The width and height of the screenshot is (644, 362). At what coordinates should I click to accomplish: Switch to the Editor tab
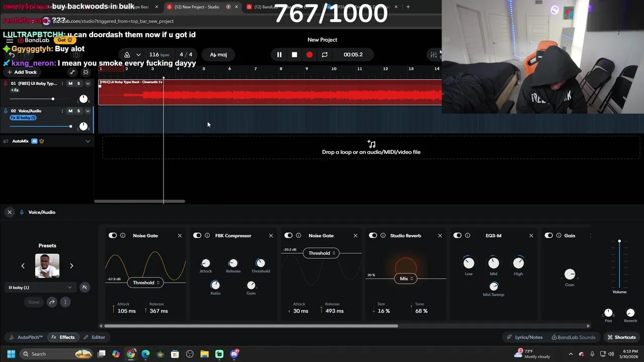point(94,337)
